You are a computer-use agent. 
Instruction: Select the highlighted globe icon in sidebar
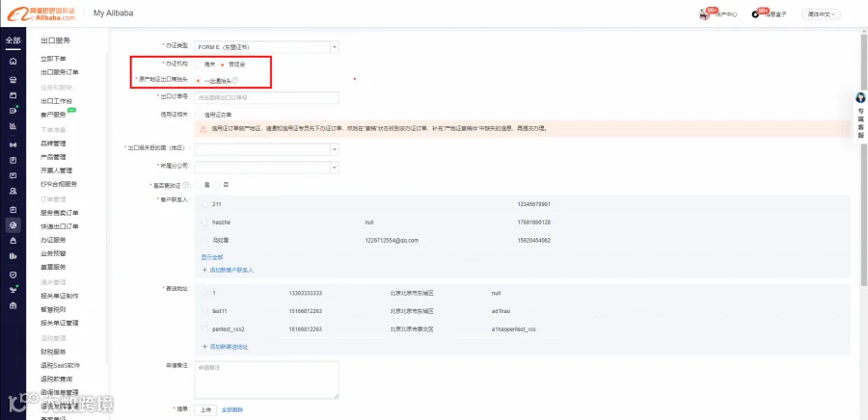coord(14,224)
